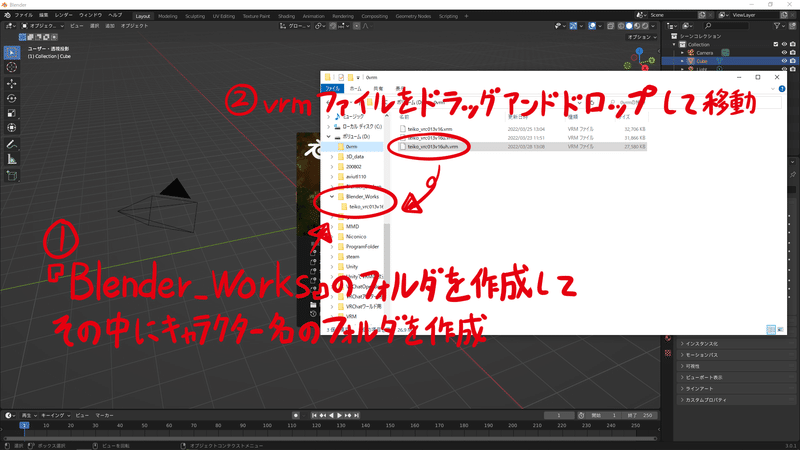The height and width of the screenshot is (450, 800).
Task: Switch to material preview shading
Action: (x=637, y=26)
